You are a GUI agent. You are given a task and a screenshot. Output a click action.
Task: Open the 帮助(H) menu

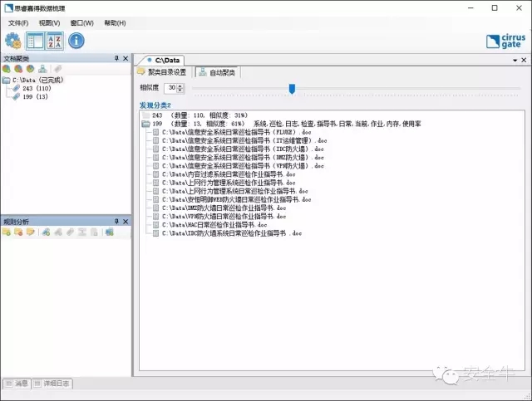pos(115,22)
